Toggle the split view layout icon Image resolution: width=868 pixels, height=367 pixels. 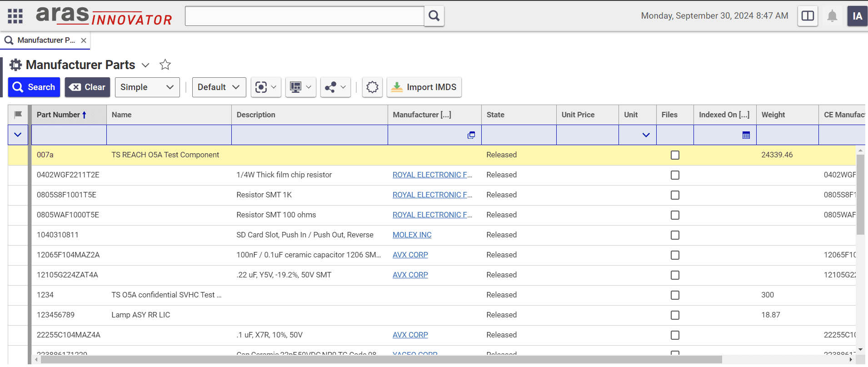[808, 16]
